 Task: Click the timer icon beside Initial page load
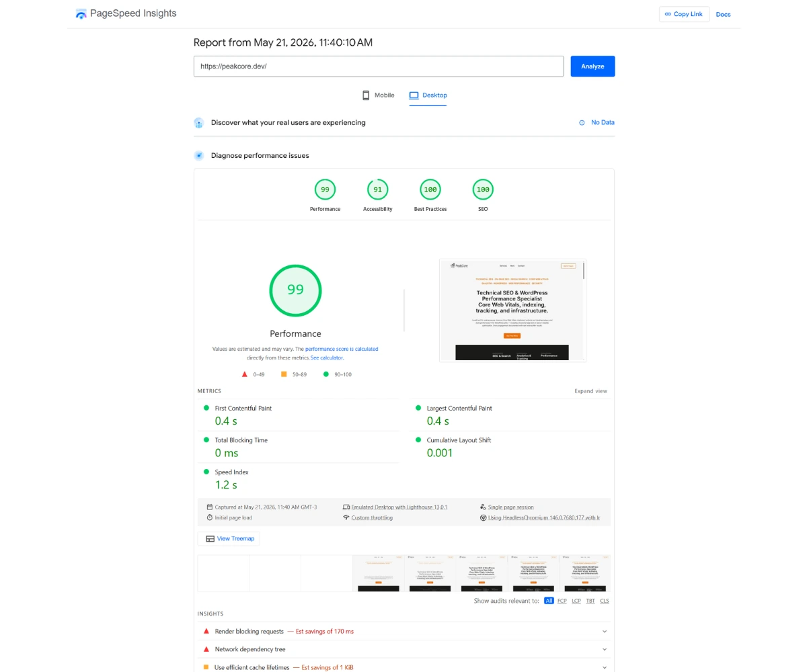tap(210, 517)
